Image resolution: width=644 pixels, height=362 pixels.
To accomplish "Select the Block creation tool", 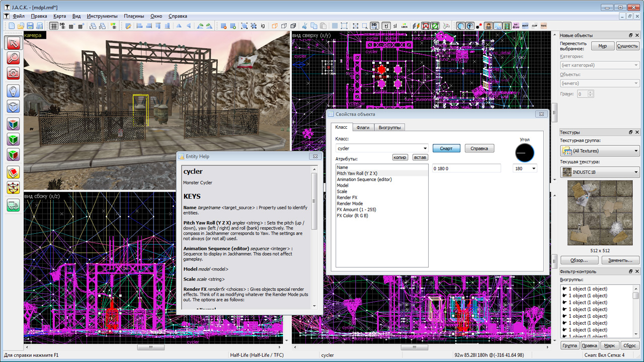I will tap(13, 107).
